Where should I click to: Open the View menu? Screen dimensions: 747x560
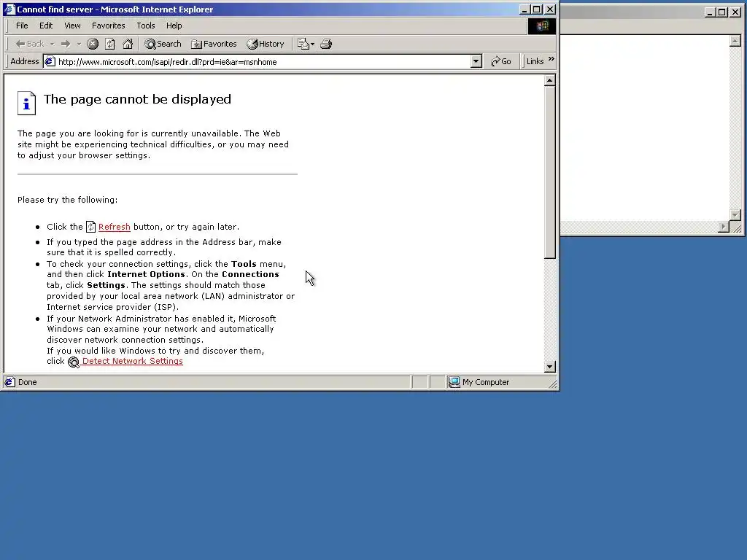(72, 26)
